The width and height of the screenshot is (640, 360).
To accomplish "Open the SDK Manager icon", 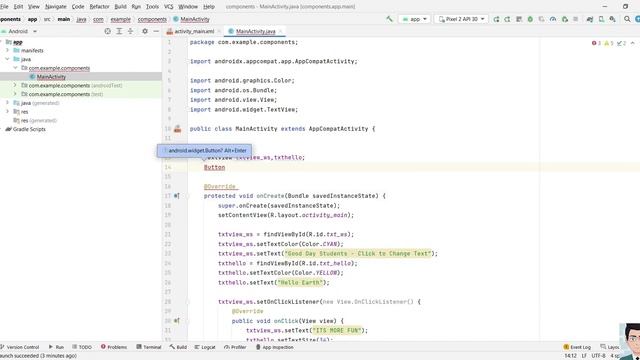I will pyautogui.click(x=613, y=19).
